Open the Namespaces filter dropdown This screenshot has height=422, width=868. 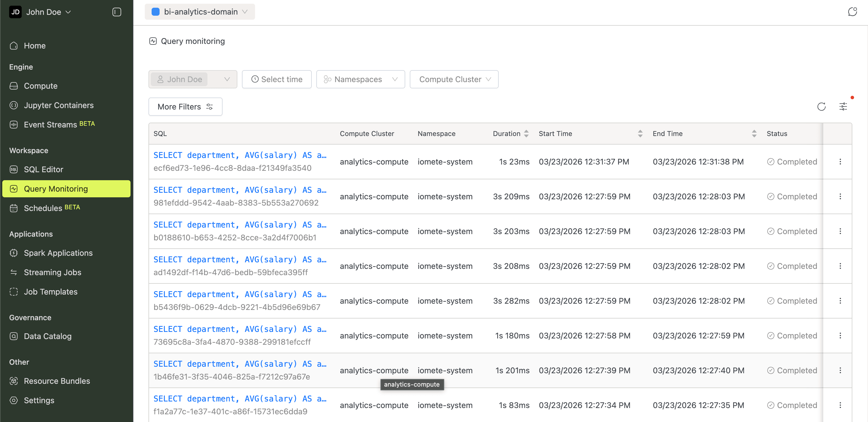[x=360, y=79]
